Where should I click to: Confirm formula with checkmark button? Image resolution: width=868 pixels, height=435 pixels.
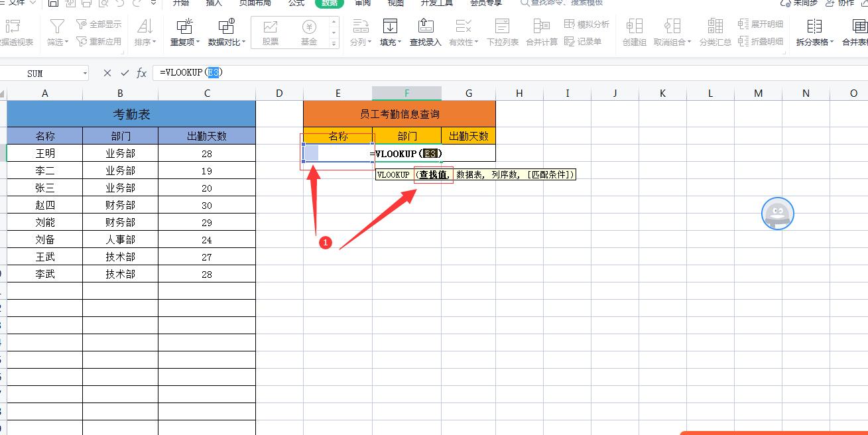coord(125,73)
